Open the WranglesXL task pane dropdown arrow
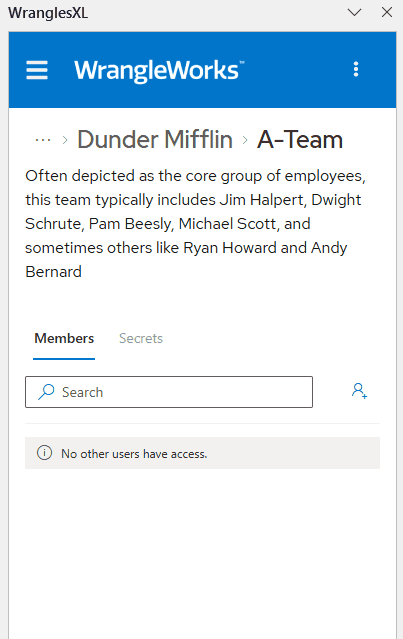 tap(355, 13)
